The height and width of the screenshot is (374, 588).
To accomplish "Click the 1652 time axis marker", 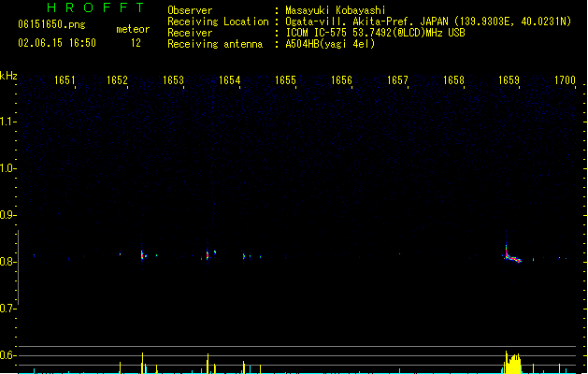I will pyautogui.click(x=117, y=80).
